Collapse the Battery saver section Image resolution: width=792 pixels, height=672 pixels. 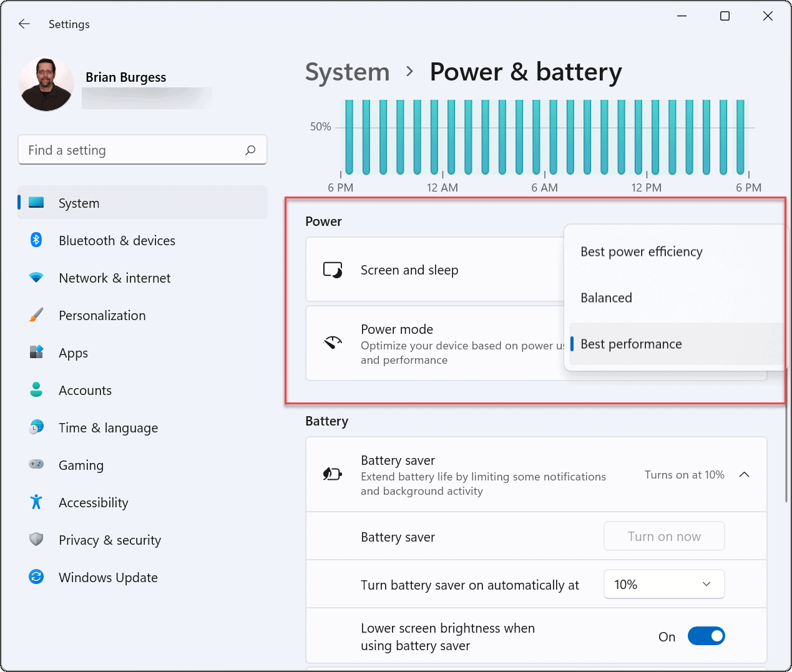[744, 474]
